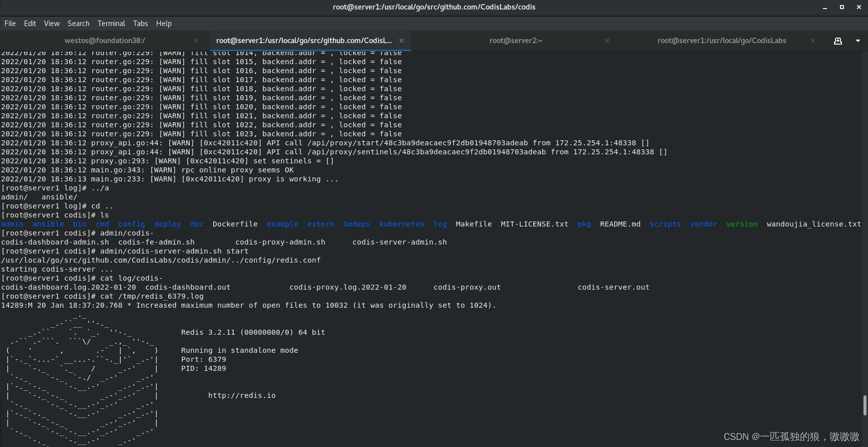This screenshot has width=868, height=447.
Task: Close the active root@server1 codis tab
Action: (401, 41)
